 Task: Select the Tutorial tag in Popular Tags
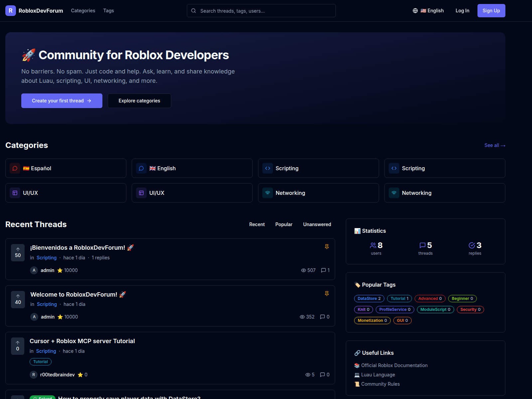point(400,299)
